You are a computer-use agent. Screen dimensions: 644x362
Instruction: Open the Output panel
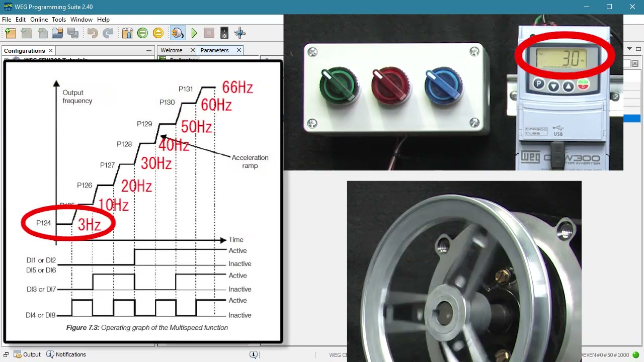pyautogui.click(x=27, y=354)
